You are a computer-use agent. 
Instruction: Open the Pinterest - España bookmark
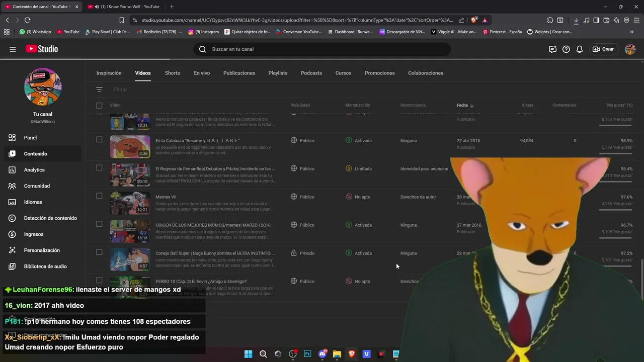(x=502, y=32)
